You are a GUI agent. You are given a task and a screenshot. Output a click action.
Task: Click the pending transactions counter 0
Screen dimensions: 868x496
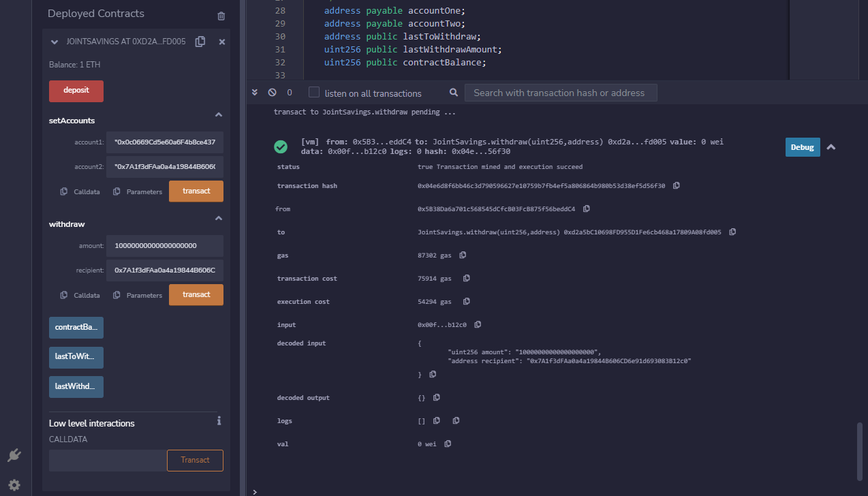(290, 93)
